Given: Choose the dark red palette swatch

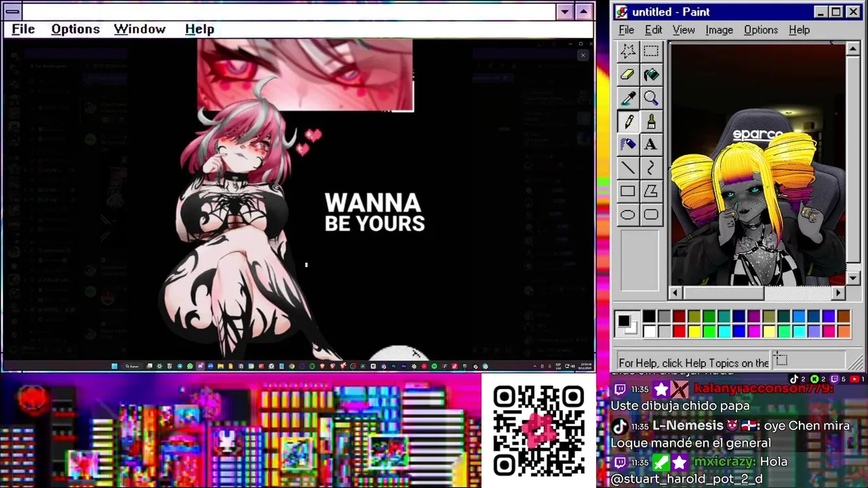Looking at the screenshot, I should [x=679, y=317].
